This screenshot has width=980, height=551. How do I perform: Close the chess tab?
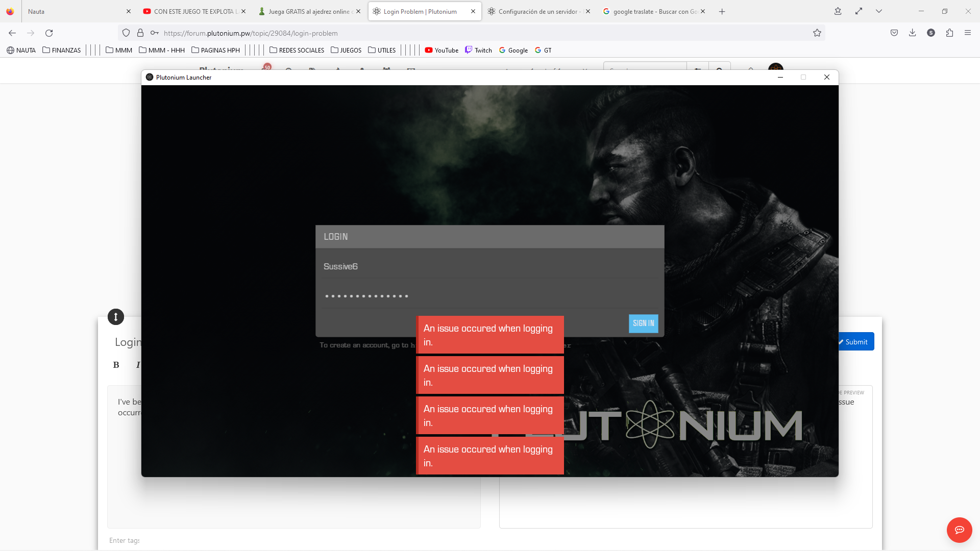coord(358,11)
